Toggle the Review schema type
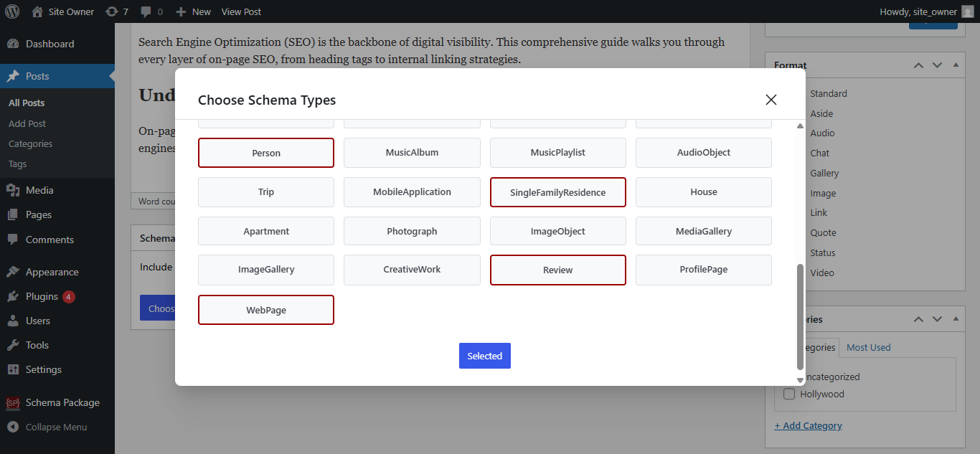The width and height of the screenshot is (980, 454). [x=557, y=270]
